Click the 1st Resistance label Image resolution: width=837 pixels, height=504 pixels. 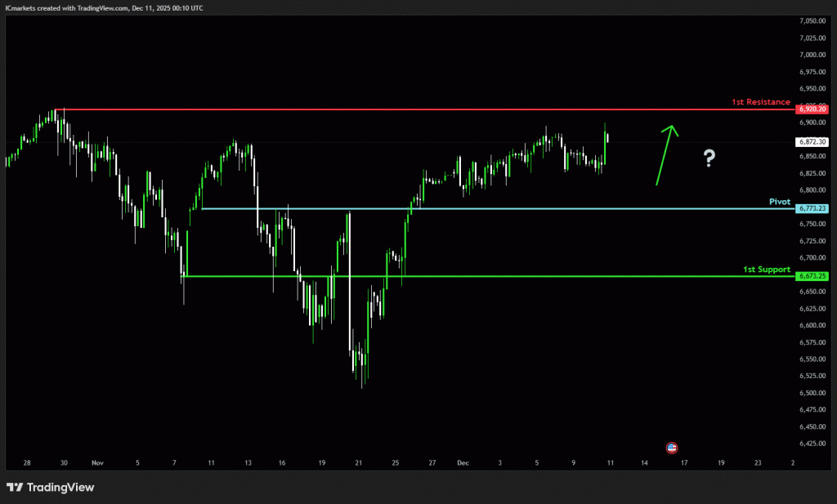pyautogui.click(x=761, y=102)
